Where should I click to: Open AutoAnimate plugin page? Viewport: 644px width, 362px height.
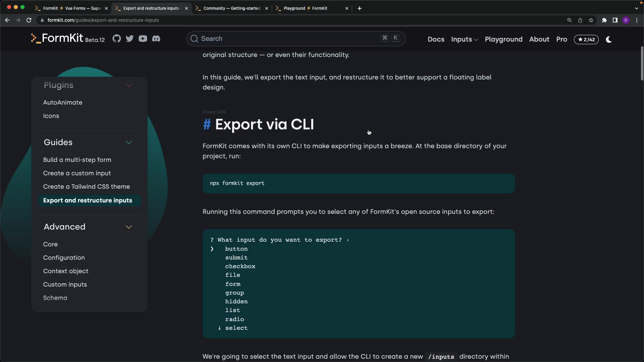click(63, 103)
